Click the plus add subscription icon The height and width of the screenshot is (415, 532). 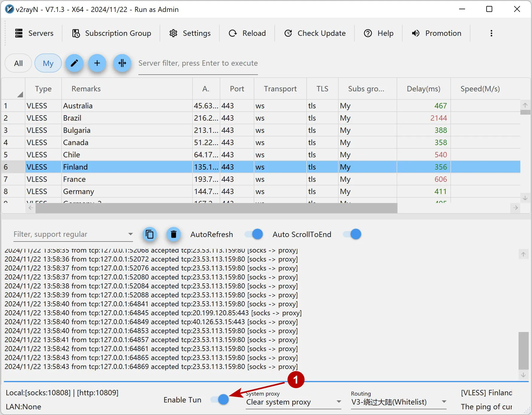pos(97,63)
